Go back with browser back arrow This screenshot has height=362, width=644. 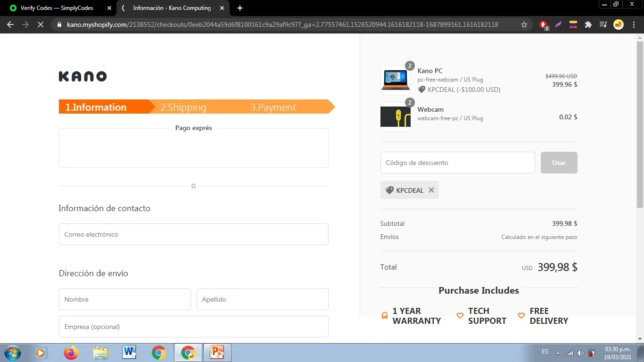[10, 25]
